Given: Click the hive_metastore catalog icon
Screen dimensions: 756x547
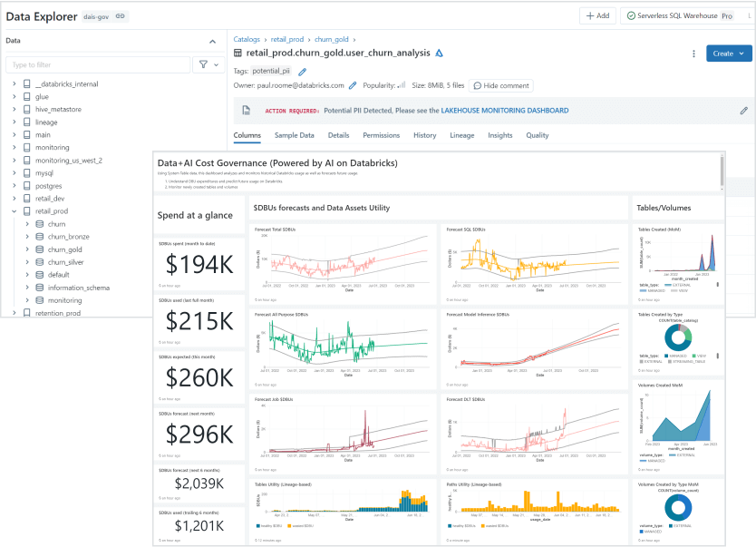Looking at the screenshot, I should [26, 109].
